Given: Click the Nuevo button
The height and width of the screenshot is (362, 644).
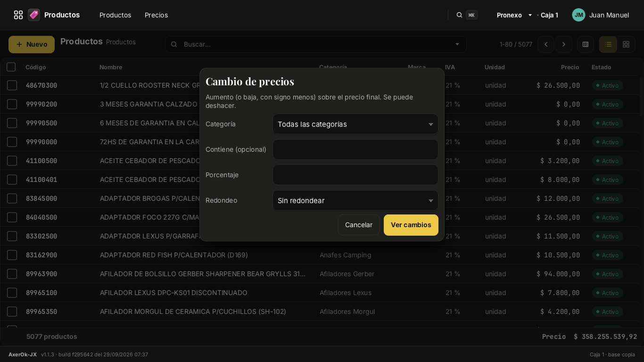Looking at the screenshot, I should pos(32,44).
